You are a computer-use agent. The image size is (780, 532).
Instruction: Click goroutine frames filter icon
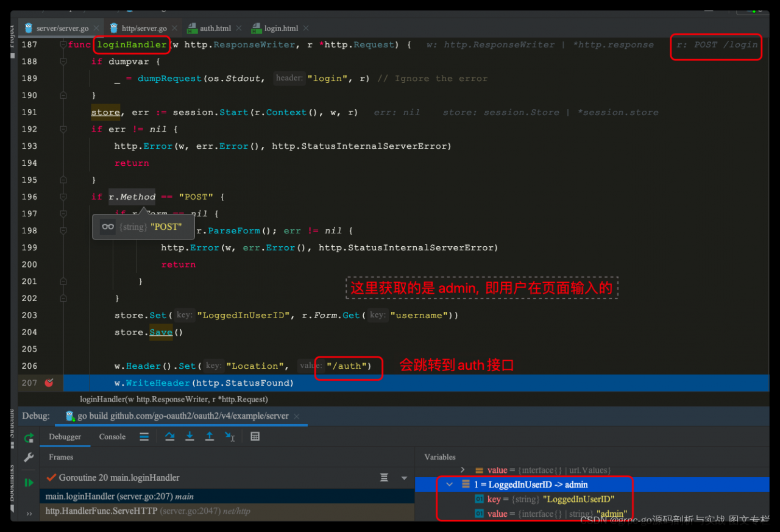[x=384, y=477]
